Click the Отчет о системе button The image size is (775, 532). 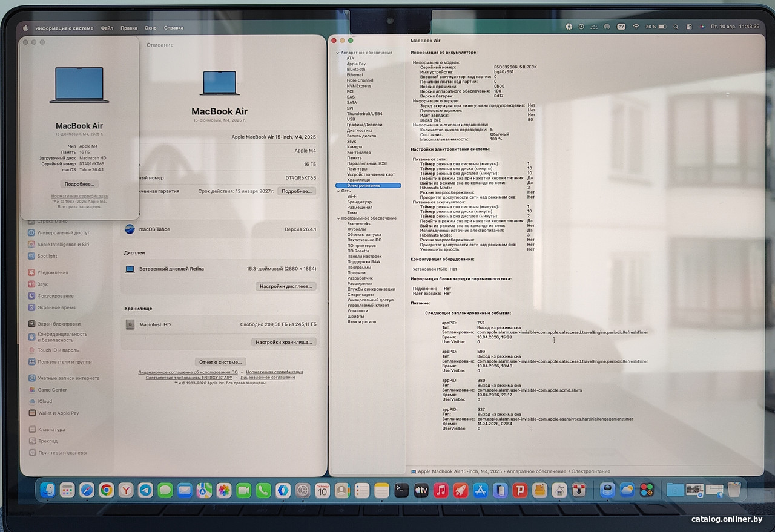click(220, 362)
